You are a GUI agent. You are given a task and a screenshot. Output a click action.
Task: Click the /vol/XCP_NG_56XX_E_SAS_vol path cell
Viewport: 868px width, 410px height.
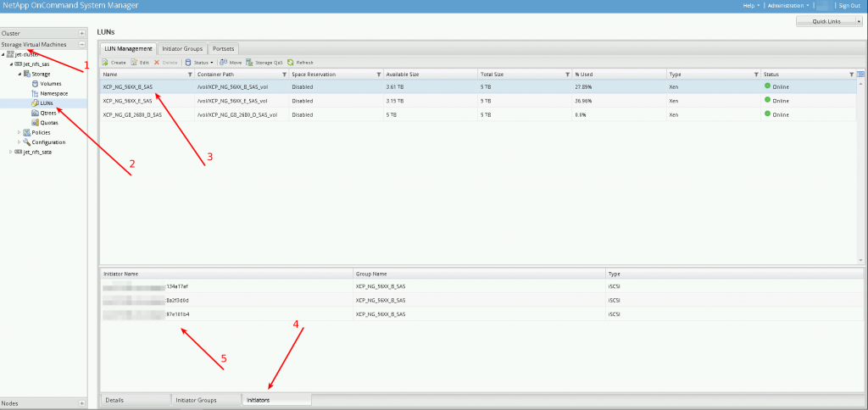coord(241,101)
